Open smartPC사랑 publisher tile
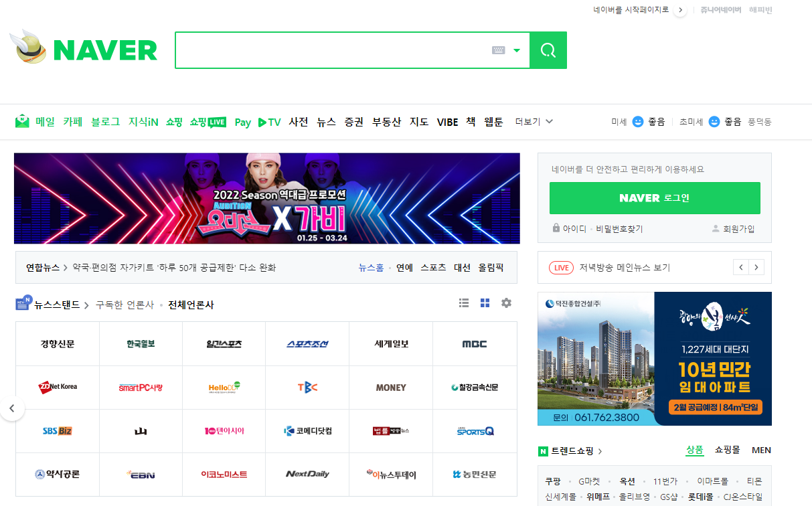The height and width of the screenshot is (506, 812). 141,388
